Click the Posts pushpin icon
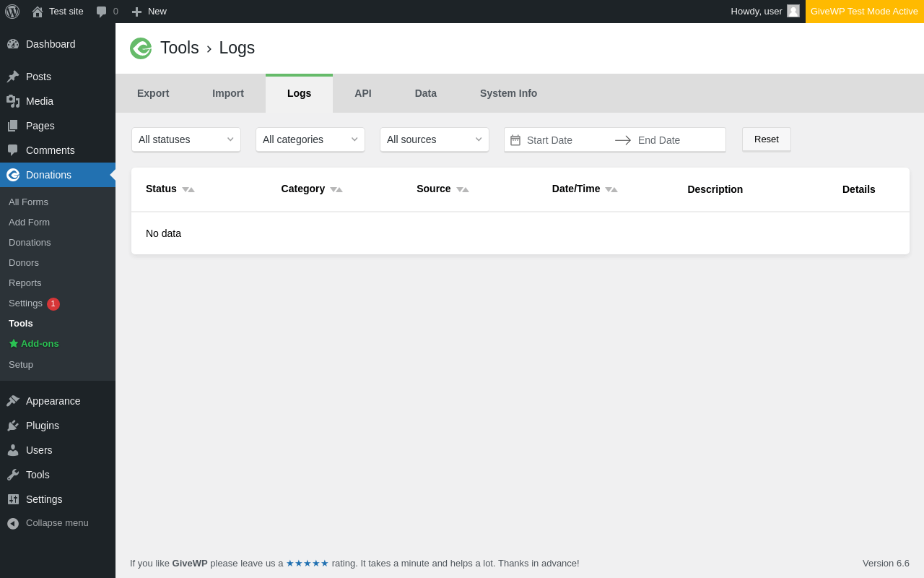924x578 pixels. [x=13, y=77]
